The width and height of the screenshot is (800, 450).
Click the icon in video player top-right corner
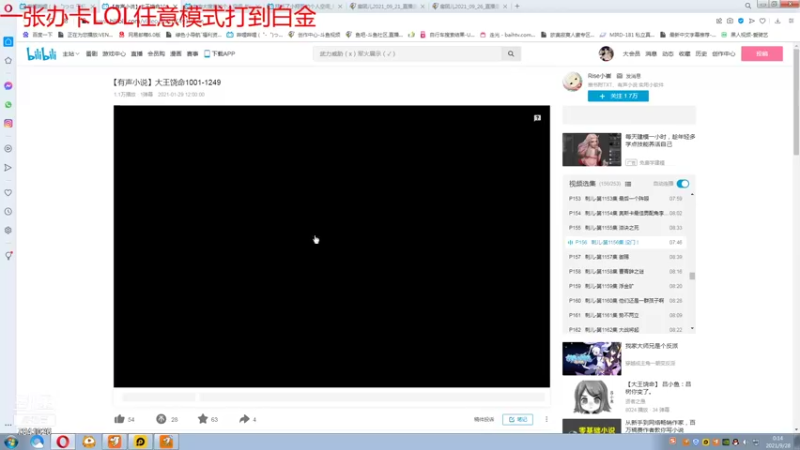[x=537, y=118]
